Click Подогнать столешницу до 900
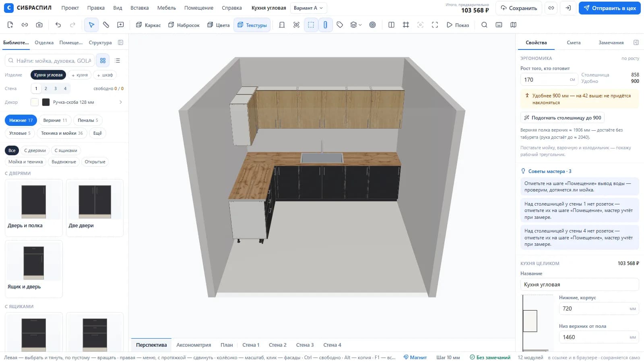 coord(562,118)
